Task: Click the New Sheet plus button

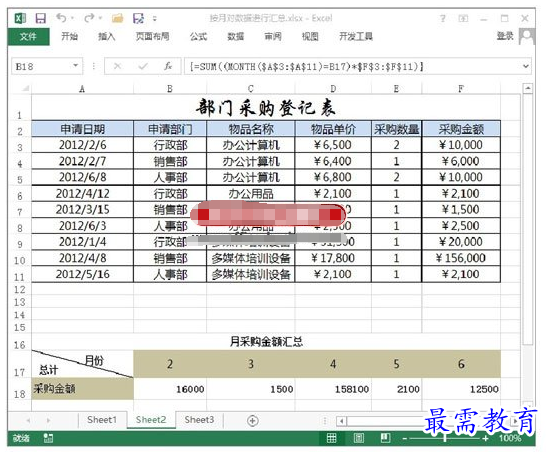Action: (252, 421)
